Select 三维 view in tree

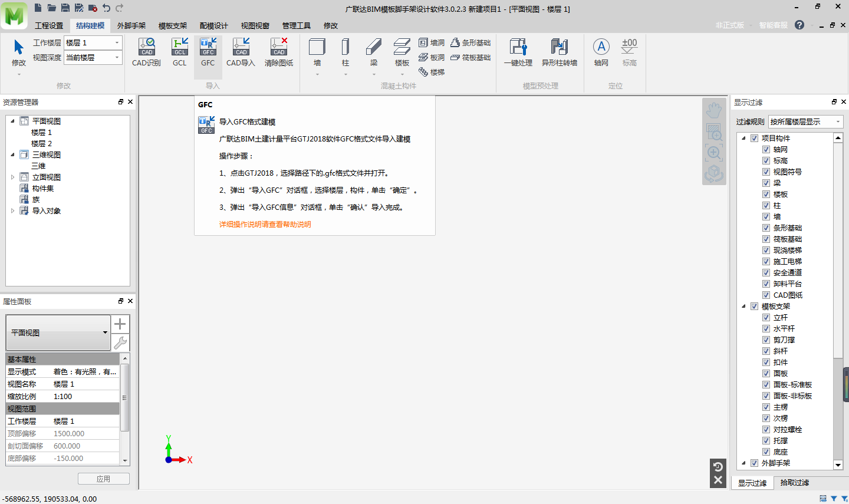click(x=38, y=166)
